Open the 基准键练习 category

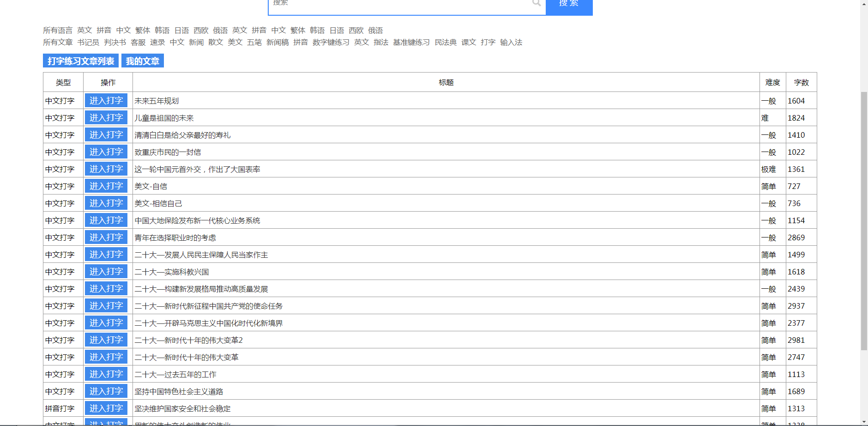(x=411, y=43)
